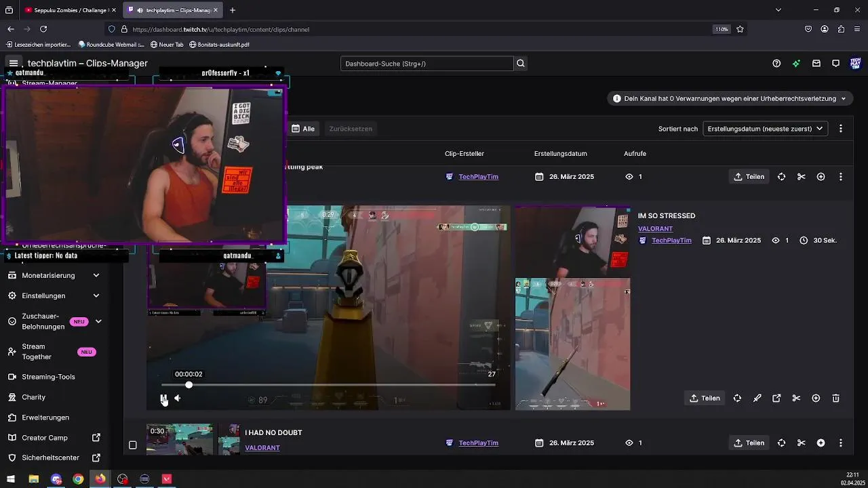Expand the copyright warnings notice chevron
Image resolution: width=868 pixels, height=488 pixels.
coord(844,99)
